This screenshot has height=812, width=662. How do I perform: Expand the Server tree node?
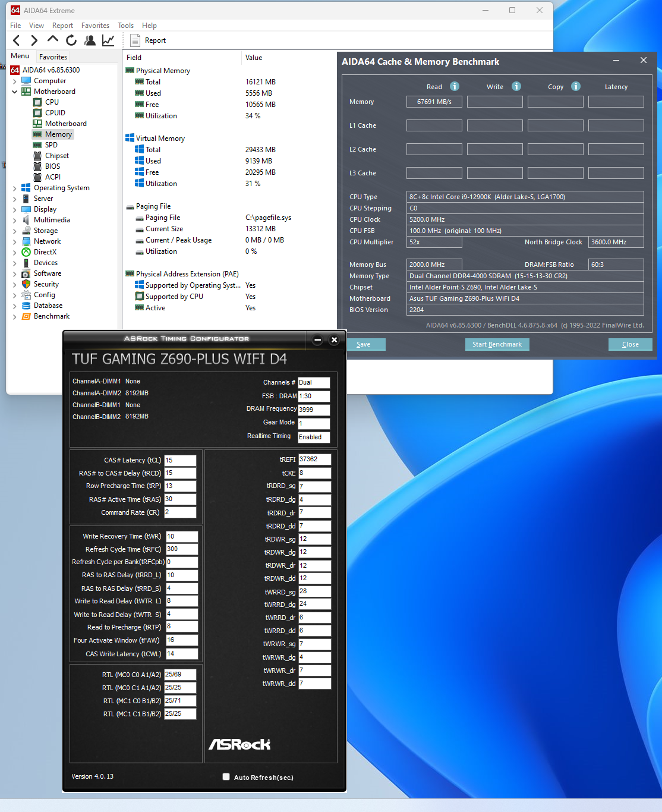click(x=15, y=199)
